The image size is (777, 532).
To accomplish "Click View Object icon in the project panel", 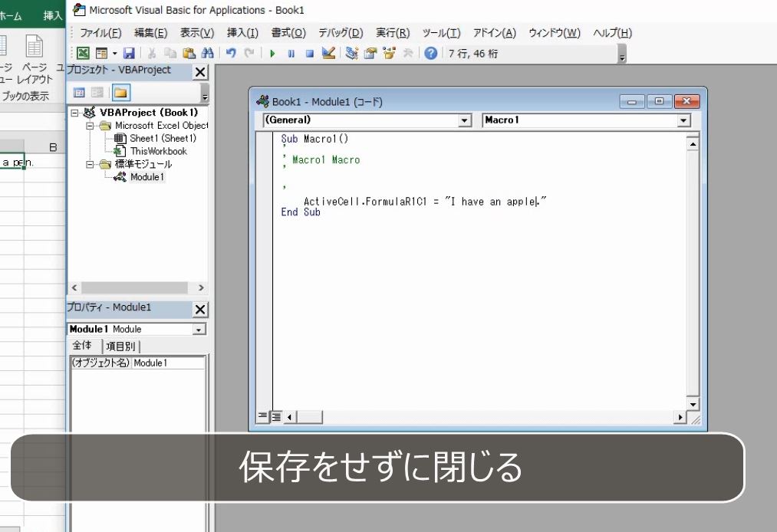I will (x=97, y=93).
